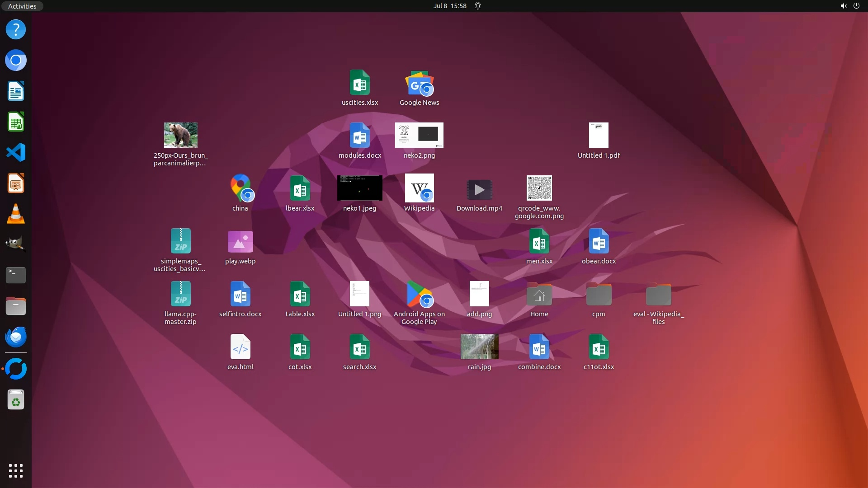Open LibreOffice Impress from dock
This screenshot has height=488, width=868.
tap(16, 183)
